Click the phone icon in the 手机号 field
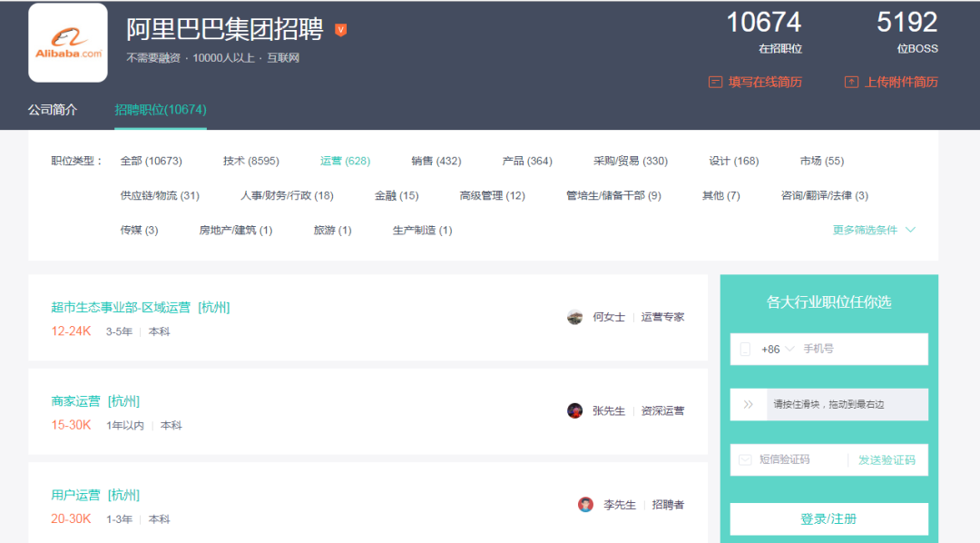Viewport: 980px width, 543px height. (745, 349)
